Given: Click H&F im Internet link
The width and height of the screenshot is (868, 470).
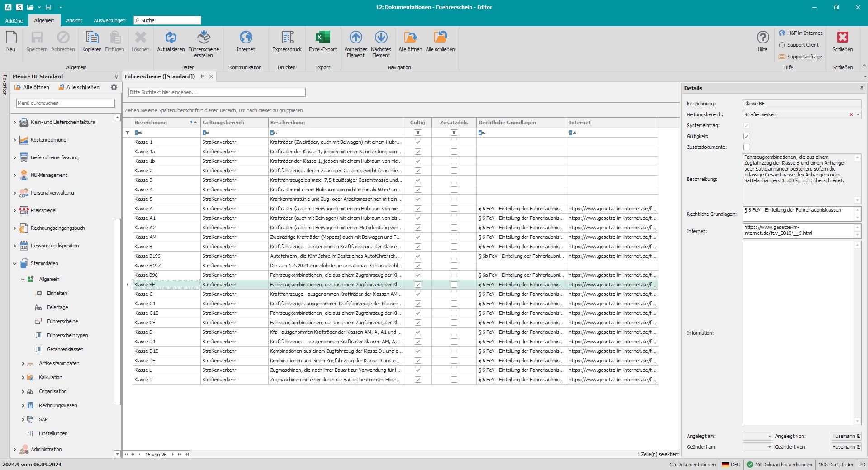Looking at the screenshot, I should point(804,33).
